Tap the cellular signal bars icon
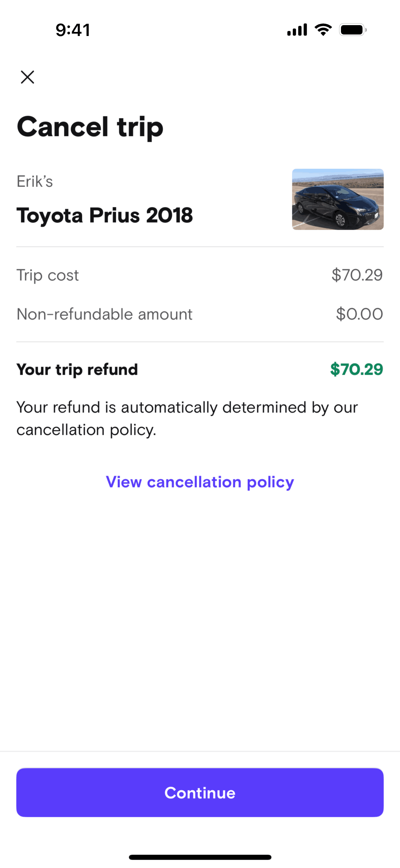The width and height of the screenshot is (400, 868). click(297, 30)
